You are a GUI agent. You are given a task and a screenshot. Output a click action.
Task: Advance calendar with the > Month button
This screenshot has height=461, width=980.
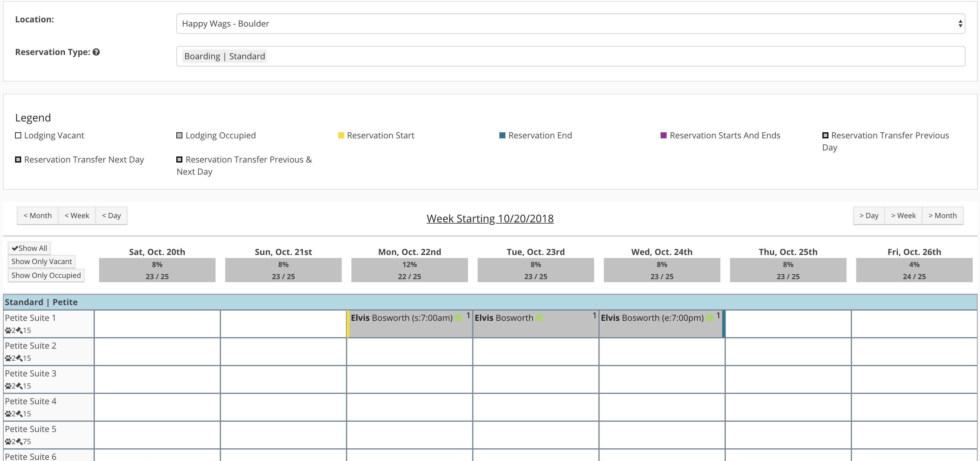click(943, 215)
